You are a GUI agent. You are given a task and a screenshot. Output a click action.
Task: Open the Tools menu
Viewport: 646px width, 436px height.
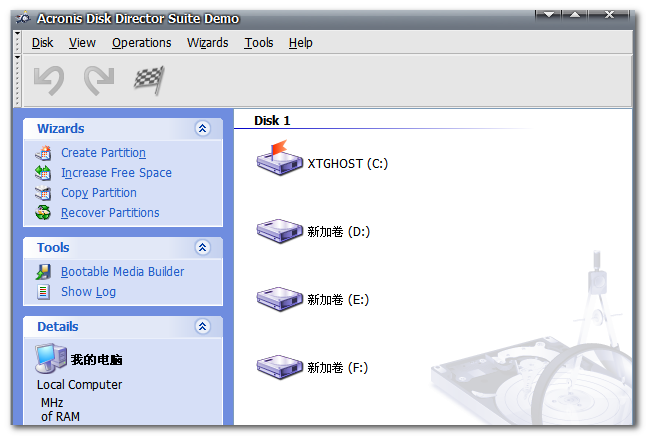click(x=258, y=43)
